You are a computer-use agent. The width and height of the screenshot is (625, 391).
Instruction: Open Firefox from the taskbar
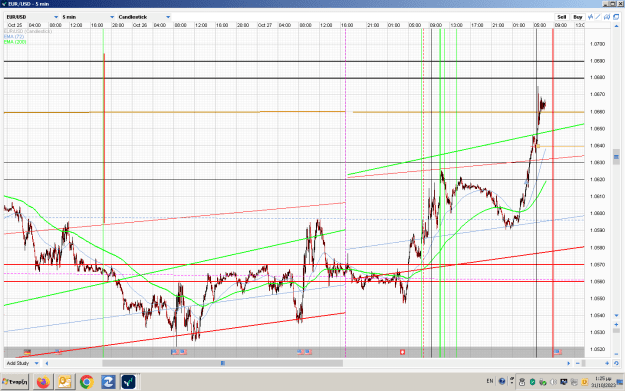(x=43, y=382)
